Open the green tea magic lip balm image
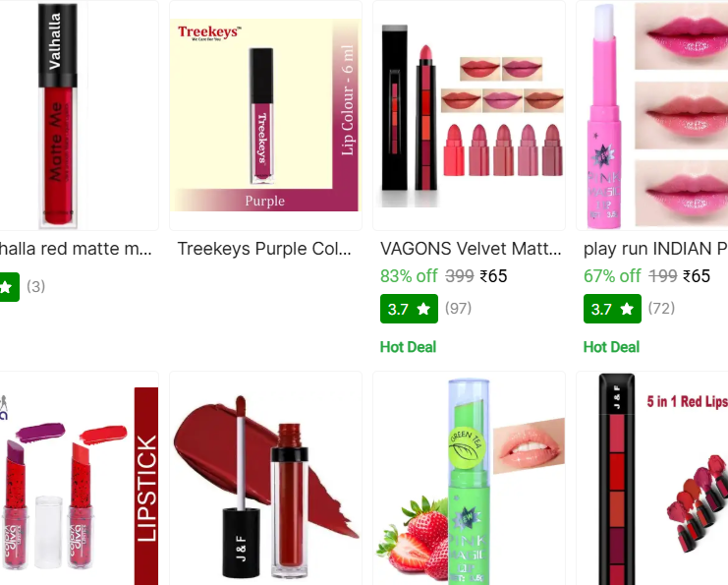The image size is (728, 585). point(469,478)
